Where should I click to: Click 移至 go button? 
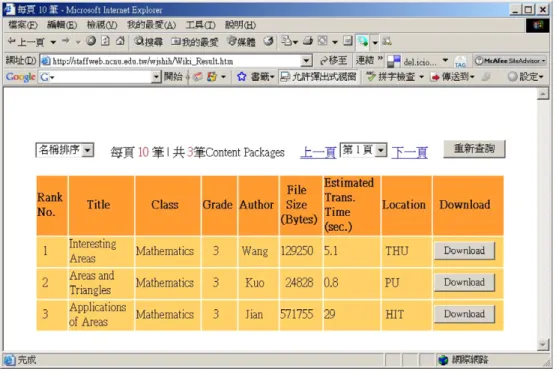coord(333,61)
